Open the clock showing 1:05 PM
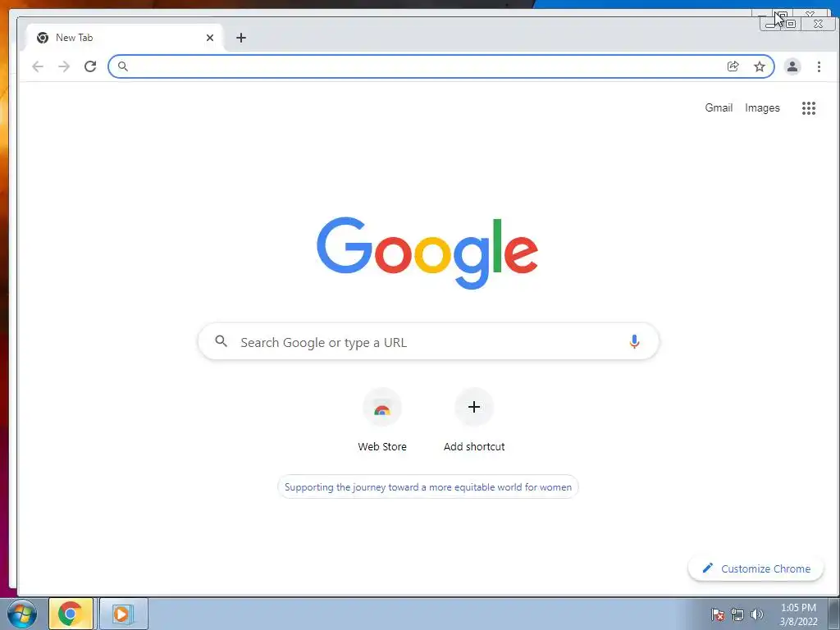 click(798, 614)
